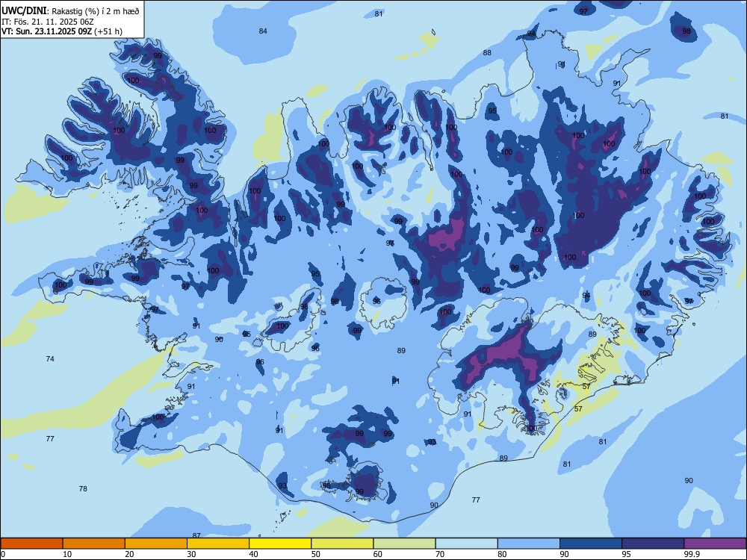Pick the 30–40 golden legend swatch
747x560 pixels.
(218, 544)
